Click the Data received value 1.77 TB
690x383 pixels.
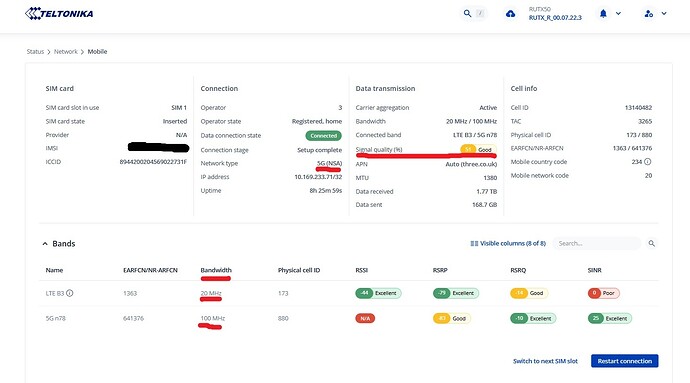click(x=486, y=191)
